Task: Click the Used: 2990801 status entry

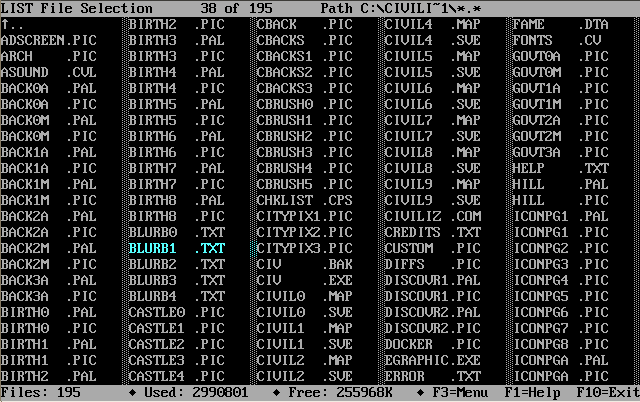Action: tap(196, 393)
